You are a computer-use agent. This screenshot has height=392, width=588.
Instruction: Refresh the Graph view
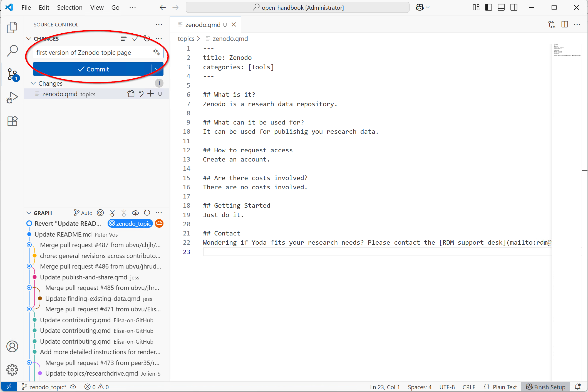pos(147,213)
